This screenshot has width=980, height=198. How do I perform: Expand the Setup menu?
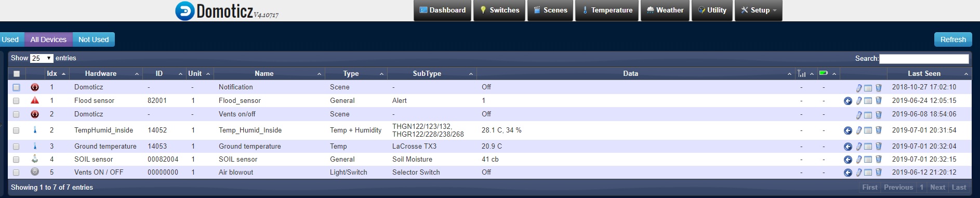(758, 10)
